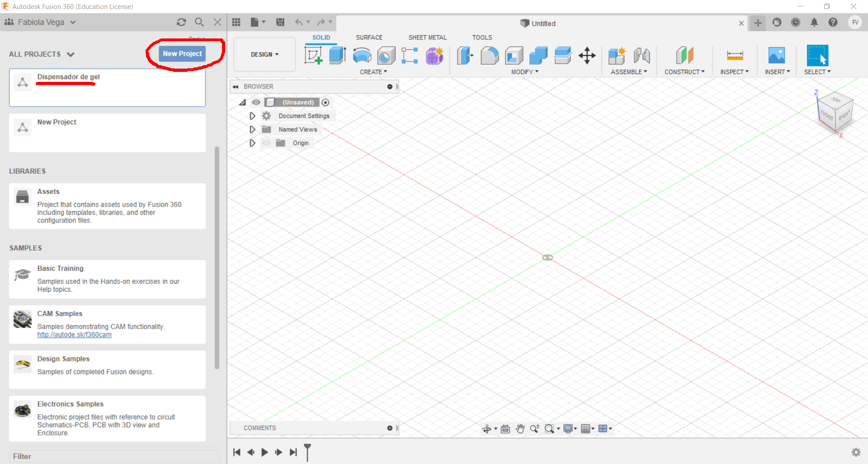The image size is (868, 464).
Task: Open the CAM Samples hyperlink
Action: pos(74,335)
